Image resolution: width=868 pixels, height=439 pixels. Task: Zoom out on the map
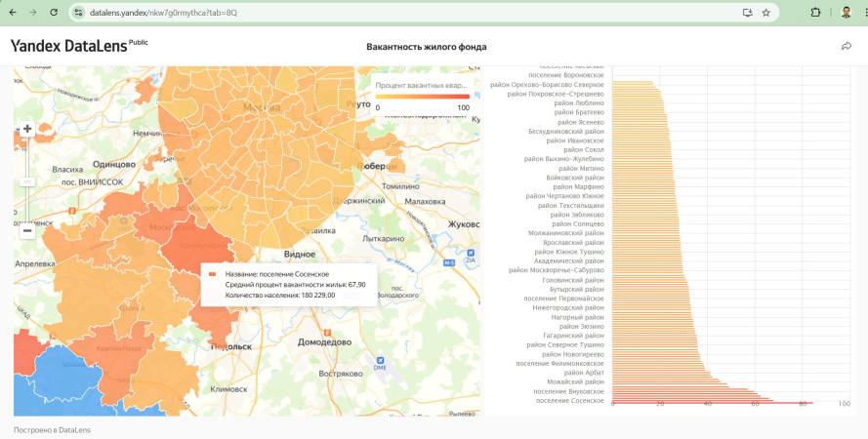pyautogui.click(x=27, y=231)
